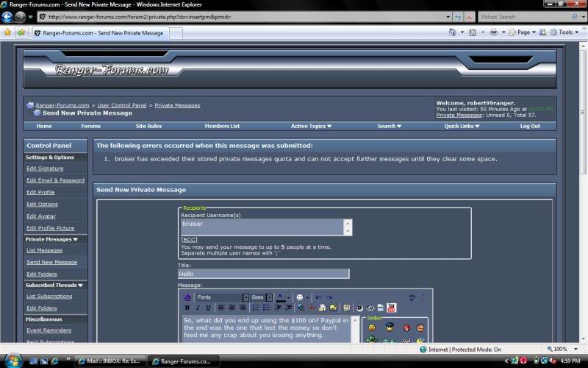588x368 pixels.
Task: Wrap selection in HTML tags icon
Action: [370, 308]
